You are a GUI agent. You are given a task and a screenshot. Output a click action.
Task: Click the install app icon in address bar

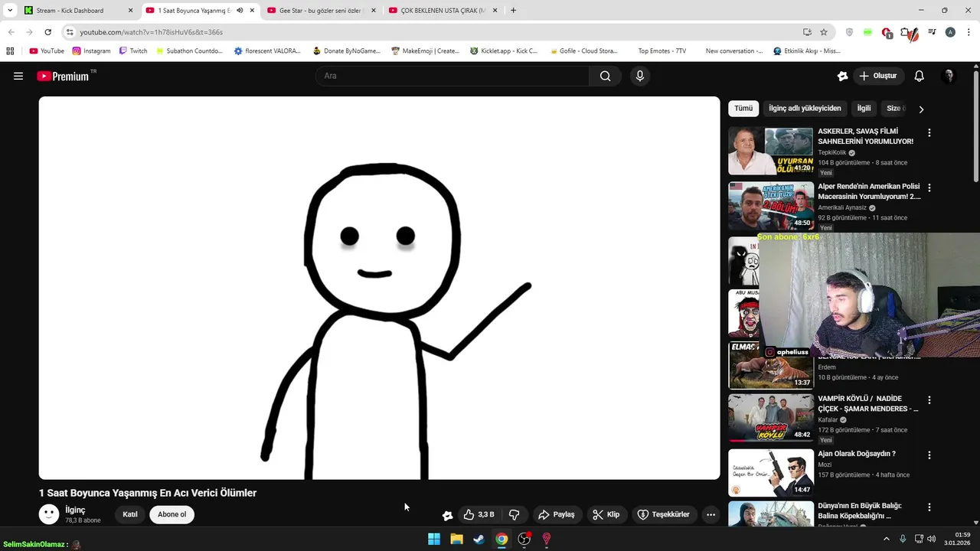[x=807, y=32]
